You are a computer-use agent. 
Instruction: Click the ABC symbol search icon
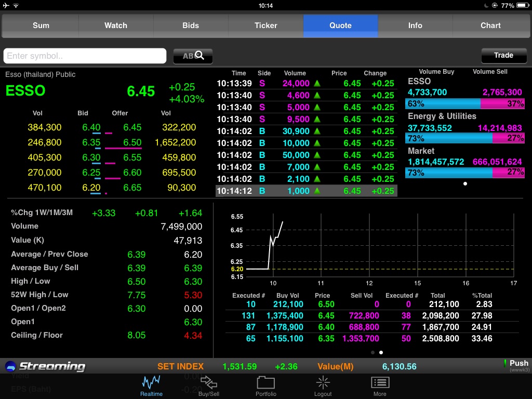click(x=193, y=56)
